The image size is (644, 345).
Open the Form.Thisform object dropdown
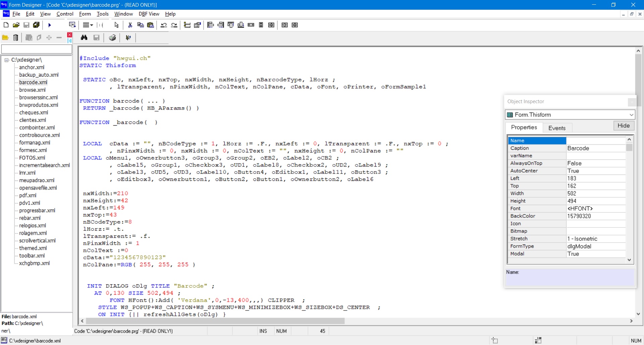click(631, 115)
